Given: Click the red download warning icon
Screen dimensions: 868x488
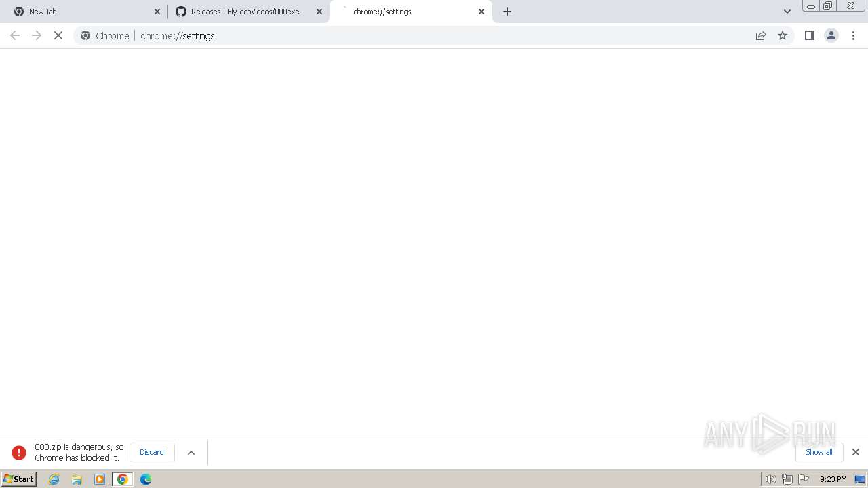Looking at the screenshot, I should (19, 452).
